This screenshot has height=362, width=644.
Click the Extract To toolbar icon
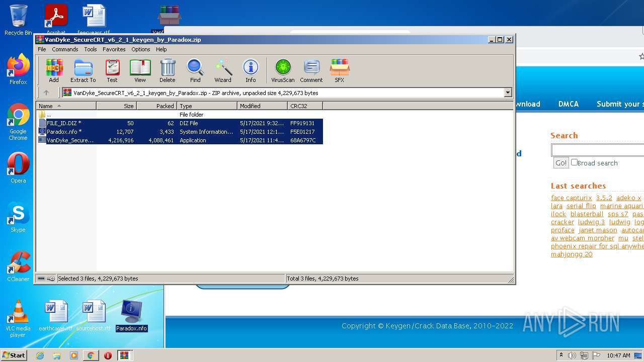83,70
